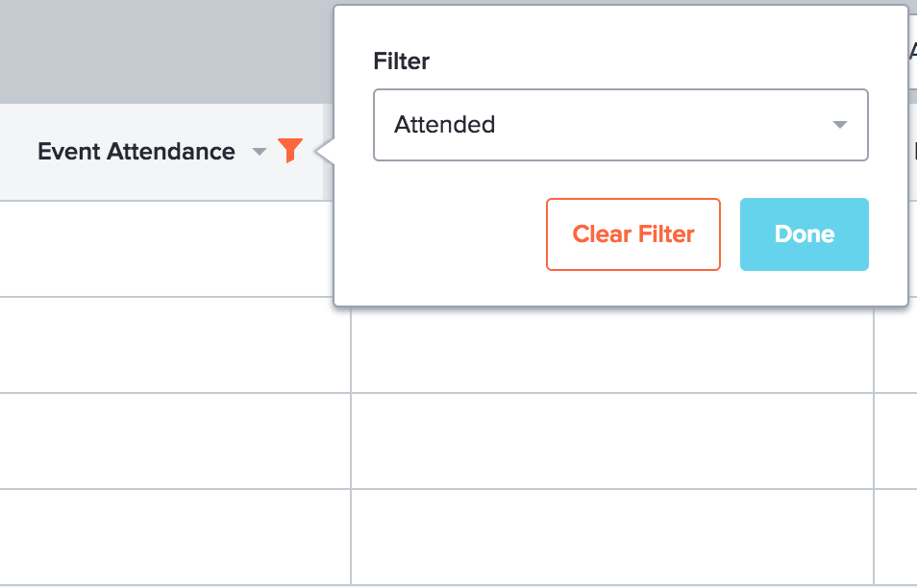Click the gray caret in Attended box
The height and width of the screenshot is (588, 917).
tap(840, 125)
